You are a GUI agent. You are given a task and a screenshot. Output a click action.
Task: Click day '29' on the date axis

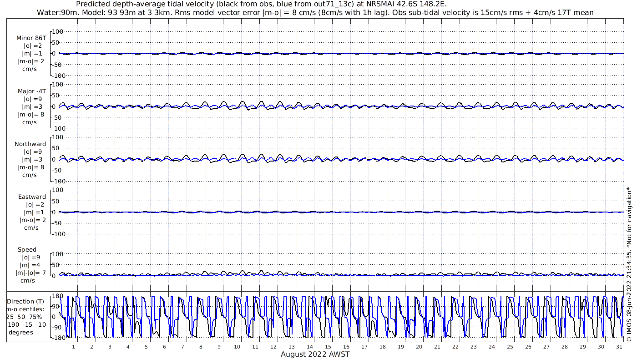point(583,347)
